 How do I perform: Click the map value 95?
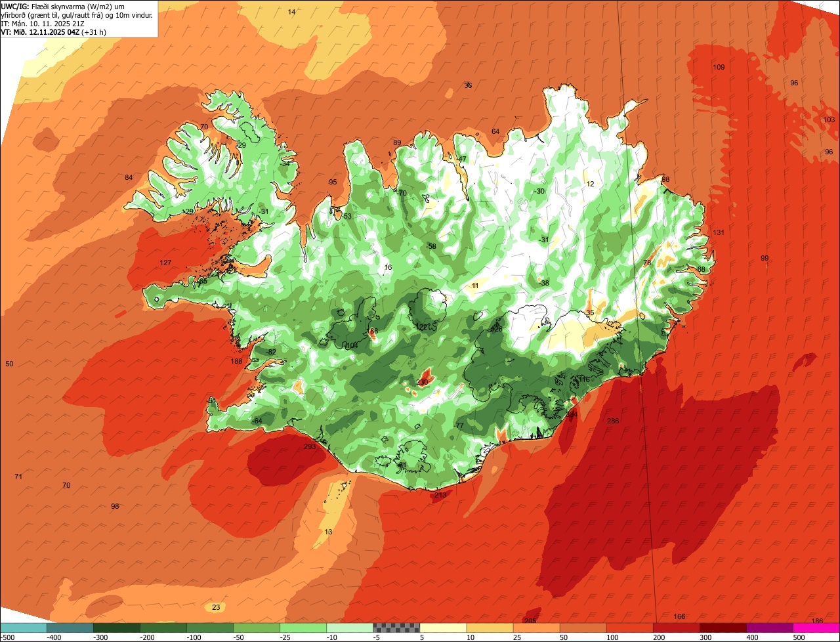click(x=333, y=182)
